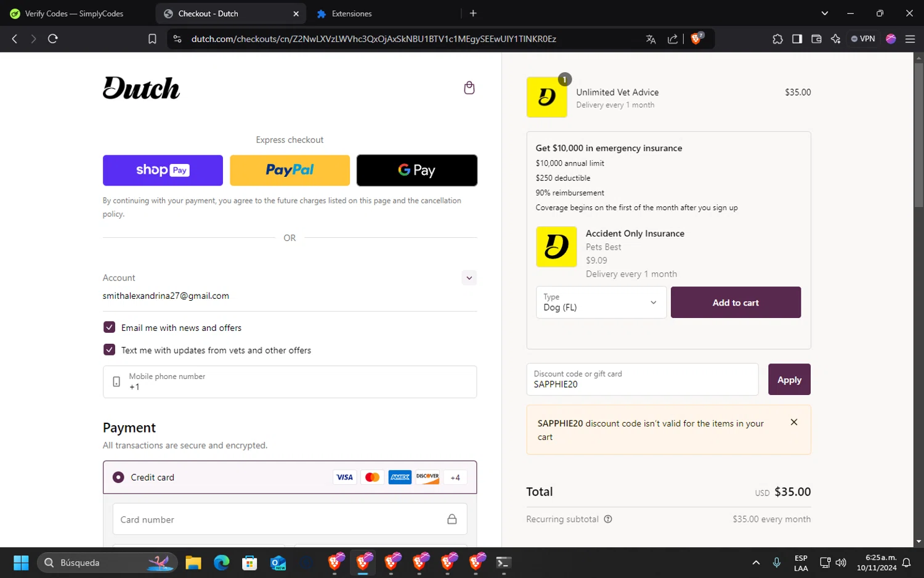
Task: Open browser extensions puzzle icon
Action: click(x=777, y=39)
